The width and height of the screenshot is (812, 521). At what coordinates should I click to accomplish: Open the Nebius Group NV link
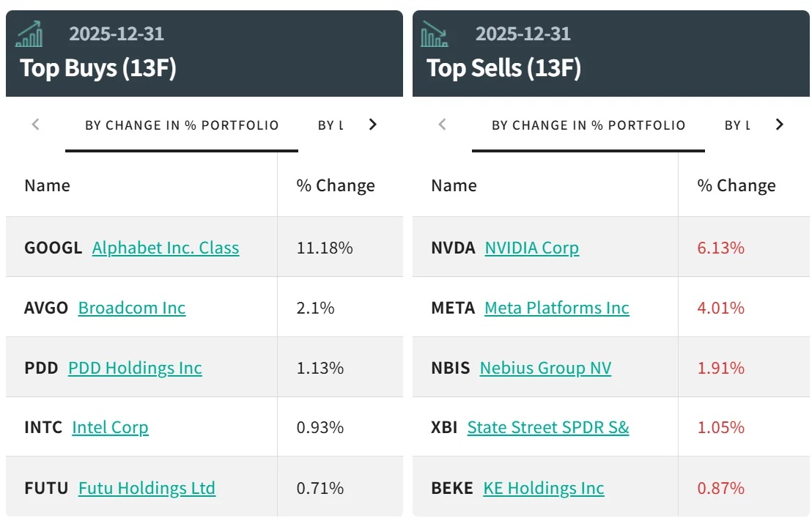(x=545, y=368)
